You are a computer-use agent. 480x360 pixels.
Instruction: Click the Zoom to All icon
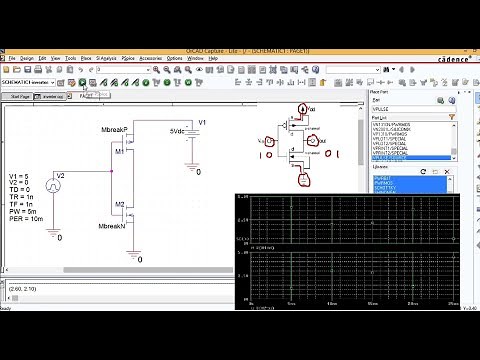(x=188, y=69)
